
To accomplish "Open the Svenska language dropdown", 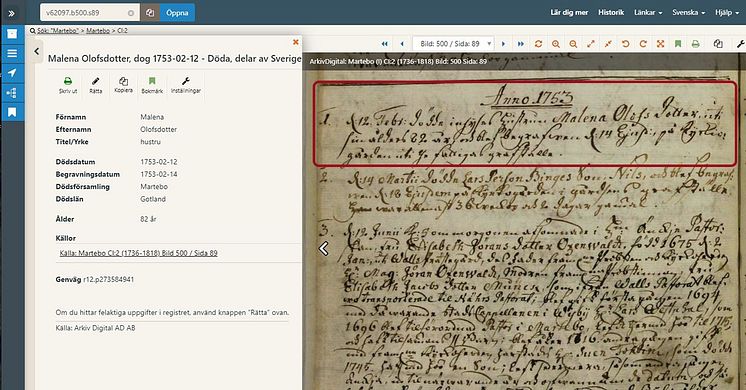I will point(688,12).
